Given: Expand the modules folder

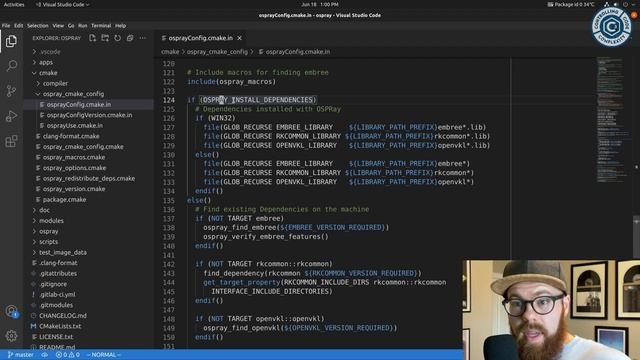Looking at the screenshot, I should [89, 221].
